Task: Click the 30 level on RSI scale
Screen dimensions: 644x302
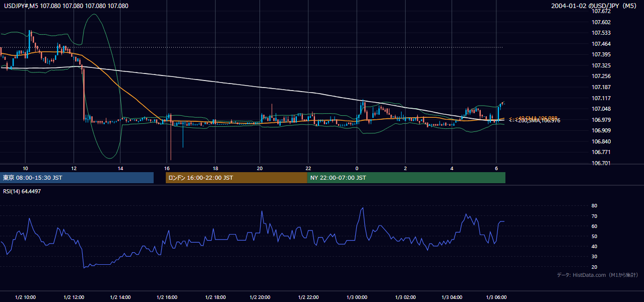Action: (x=594, y=256)
